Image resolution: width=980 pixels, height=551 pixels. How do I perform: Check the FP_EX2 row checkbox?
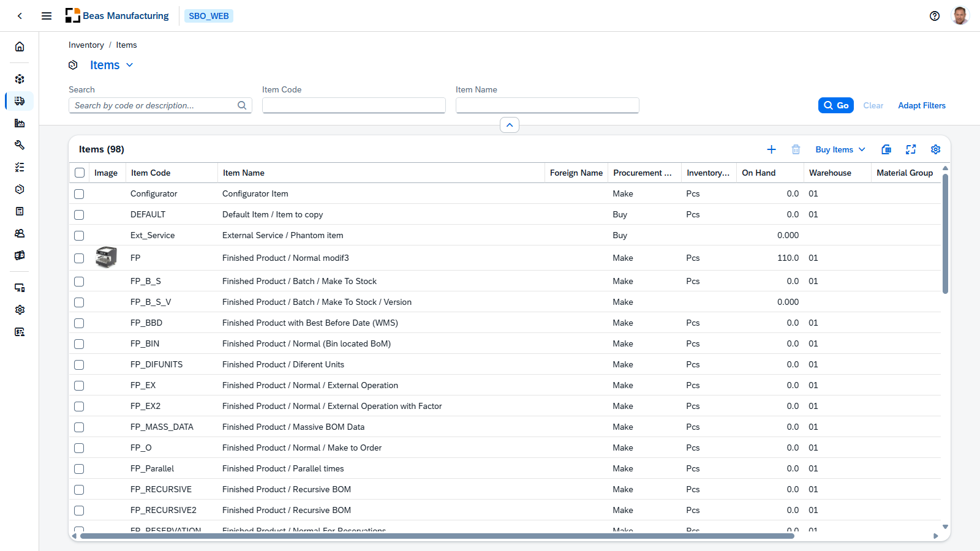pos(79,407)
